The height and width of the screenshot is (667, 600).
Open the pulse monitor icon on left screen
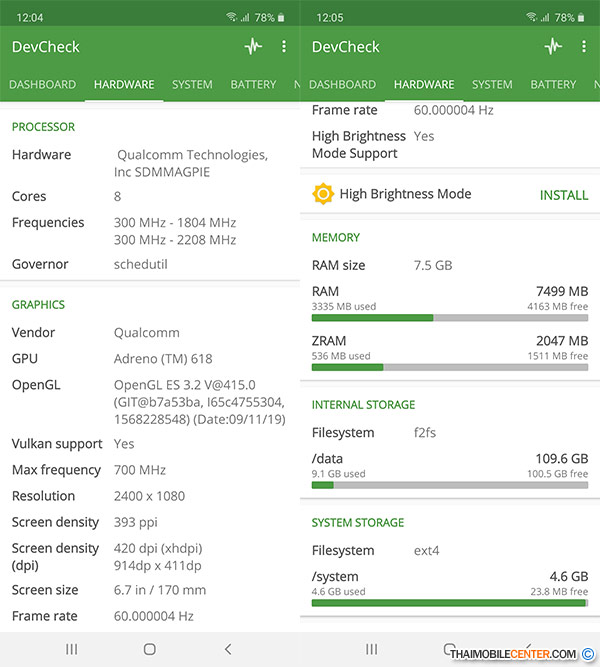tap(254, 47)
